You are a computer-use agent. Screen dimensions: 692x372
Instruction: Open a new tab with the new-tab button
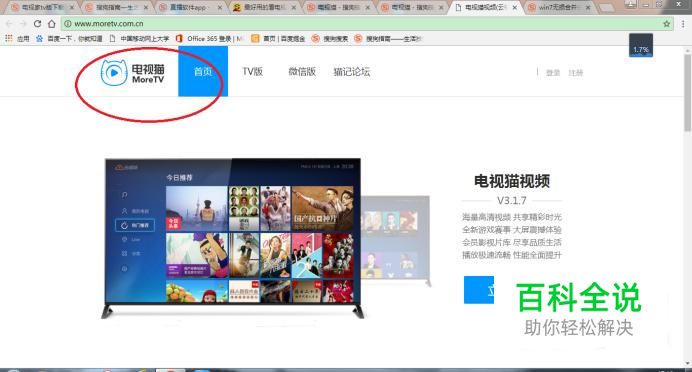607,8
